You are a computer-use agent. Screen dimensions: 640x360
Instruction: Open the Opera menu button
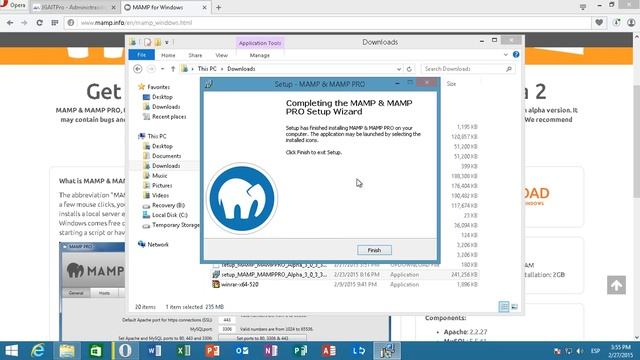coord(13,5)
